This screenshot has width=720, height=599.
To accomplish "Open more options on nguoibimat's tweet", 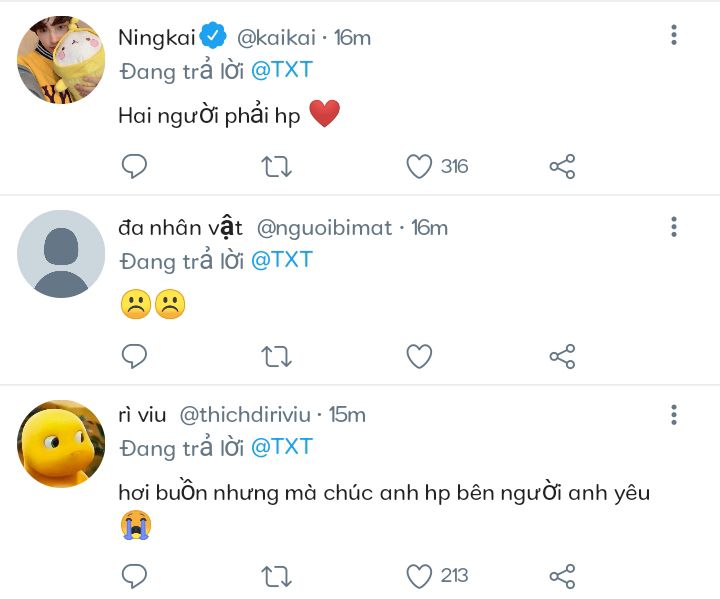I will (x=674, y=226).
